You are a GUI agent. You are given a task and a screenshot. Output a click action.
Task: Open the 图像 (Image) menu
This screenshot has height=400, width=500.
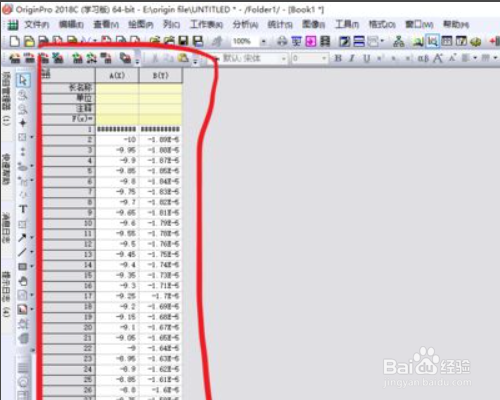coord(313,24)
